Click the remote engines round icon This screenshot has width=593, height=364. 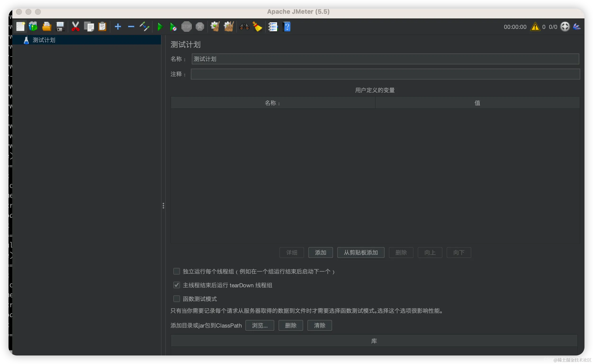point(565,27)
